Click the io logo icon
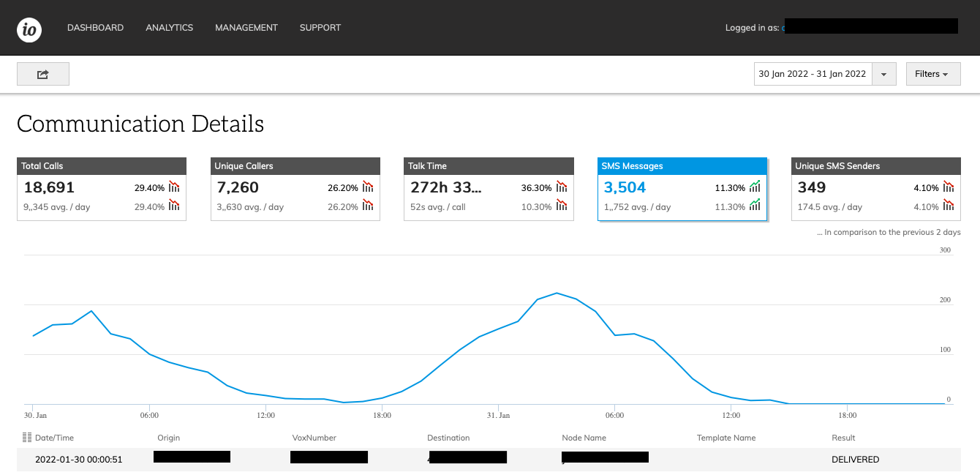 coord(29,29)
